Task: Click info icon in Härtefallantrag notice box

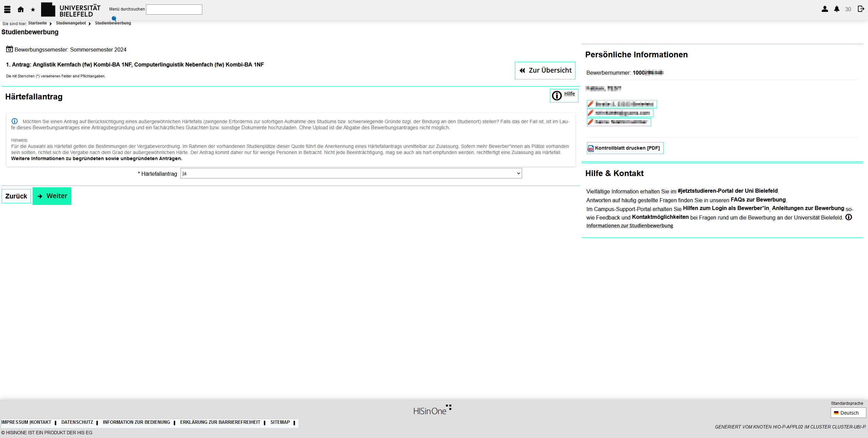Action: pos(15,121)
